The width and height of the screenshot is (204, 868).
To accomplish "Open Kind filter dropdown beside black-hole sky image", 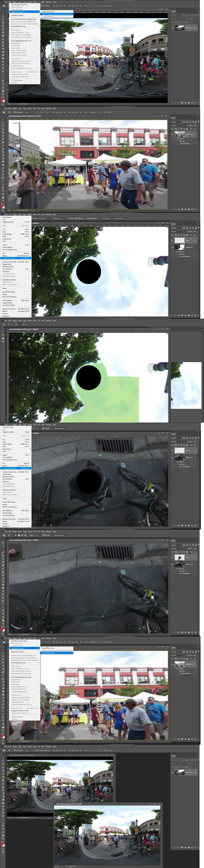I will (x=176, y=228).
